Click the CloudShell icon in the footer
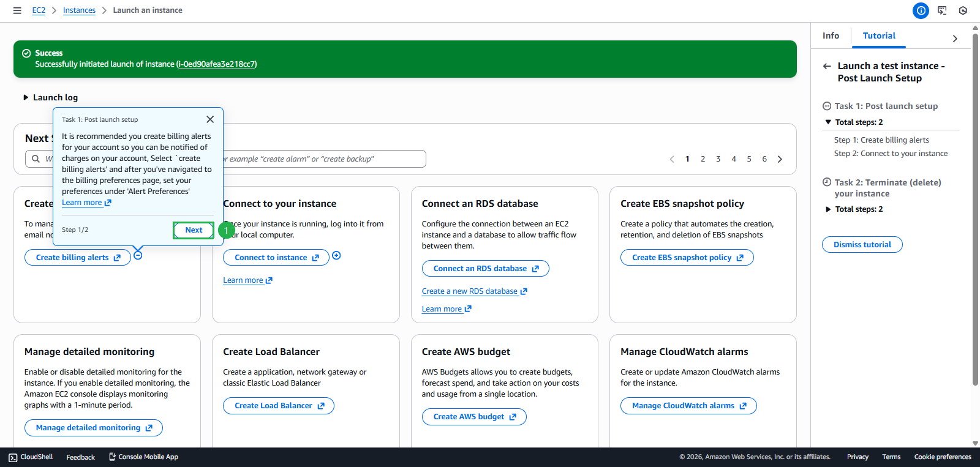The image size is (980, 467). pyautogui.click(x=13, y=457)
